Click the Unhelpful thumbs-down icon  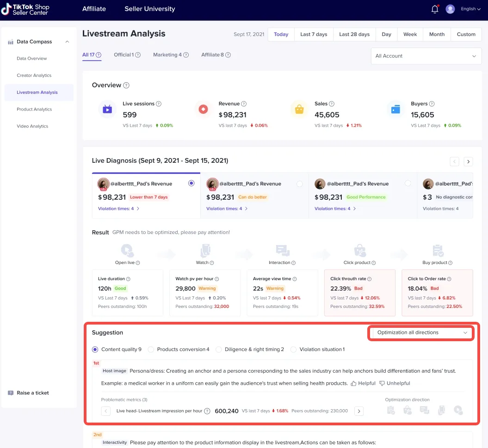click(x=382, y=383)
